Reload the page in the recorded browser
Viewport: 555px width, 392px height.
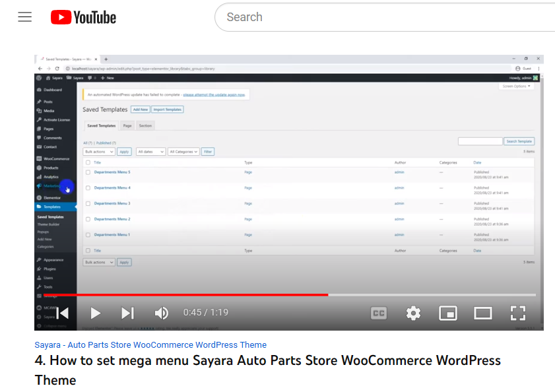pos(57,69)
